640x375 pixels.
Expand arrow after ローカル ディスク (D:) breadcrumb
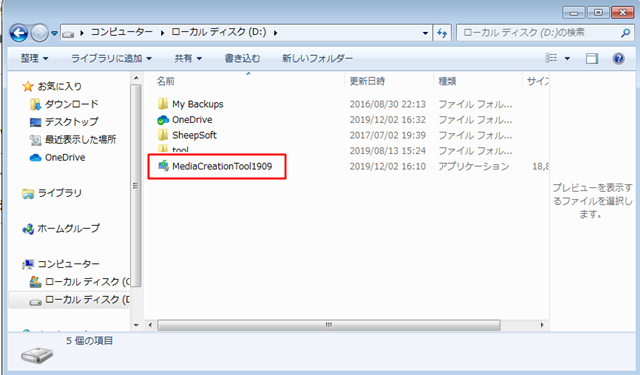pos(276,33)
